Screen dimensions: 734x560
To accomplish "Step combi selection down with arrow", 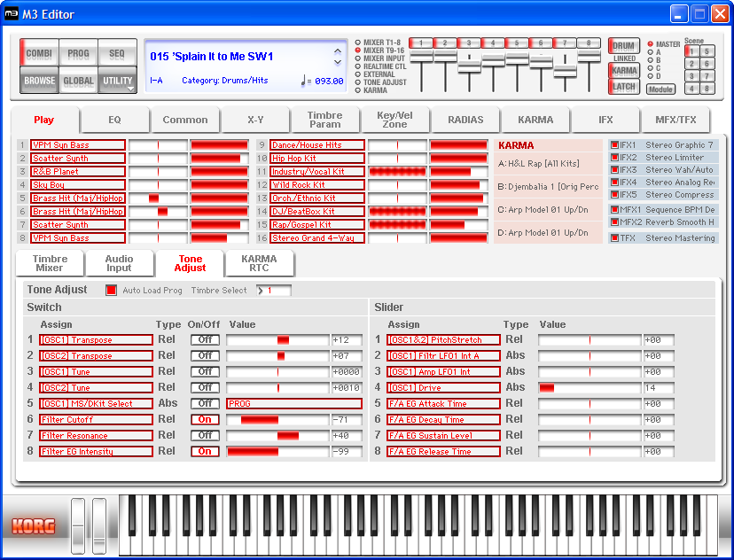I will point(338,62).
